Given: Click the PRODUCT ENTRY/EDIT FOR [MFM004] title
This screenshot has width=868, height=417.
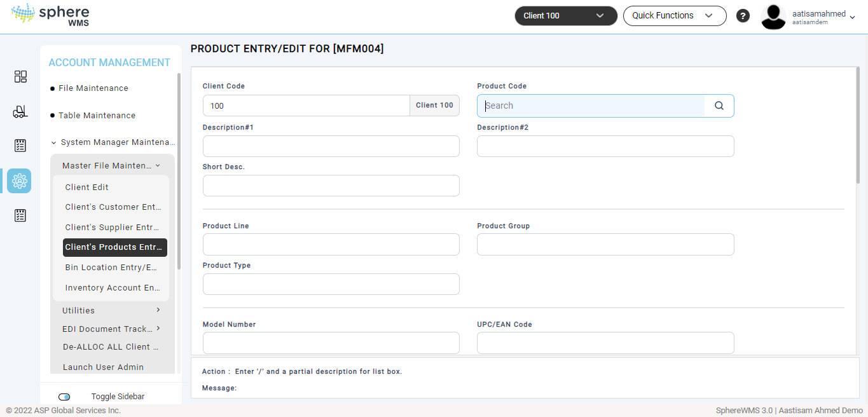Looking at the screenshot, I should 287,48.
